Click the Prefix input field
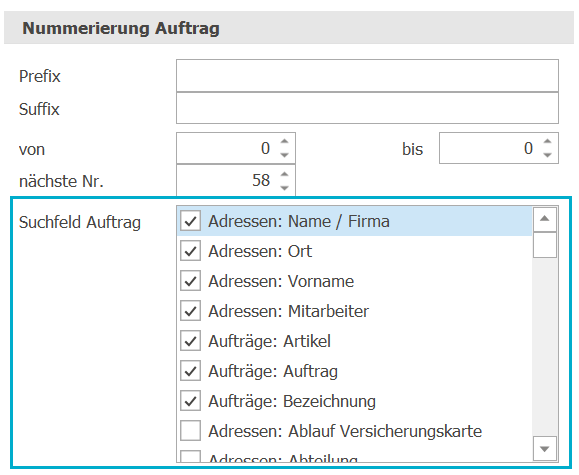This screenshot has height=475, width=579. click(x=367, y=75)
